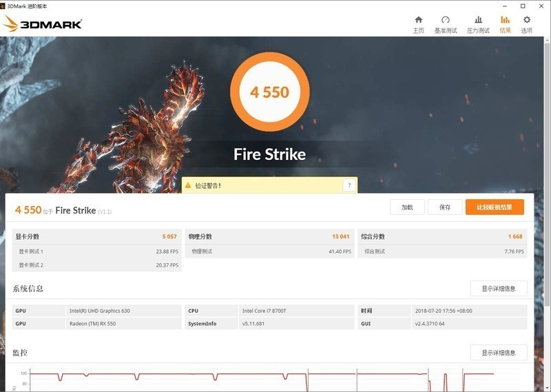Click the 综合分数 1 668 row

pos(442,236)
